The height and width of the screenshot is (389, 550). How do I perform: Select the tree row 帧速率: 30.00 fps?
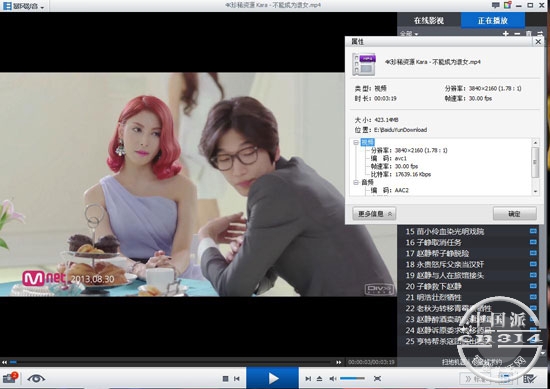(394, 166)
